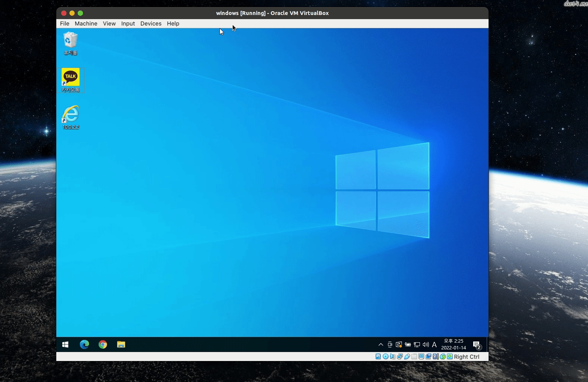Click the Windows Update status tray icon

(x=399, y=345)
